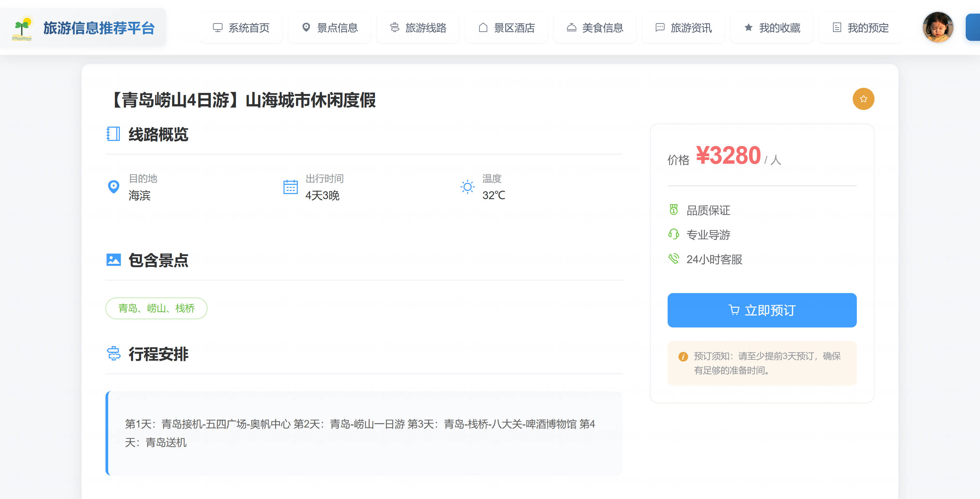Click the document icon beside 我的预定
980x499 pixels.
[837, 28]
